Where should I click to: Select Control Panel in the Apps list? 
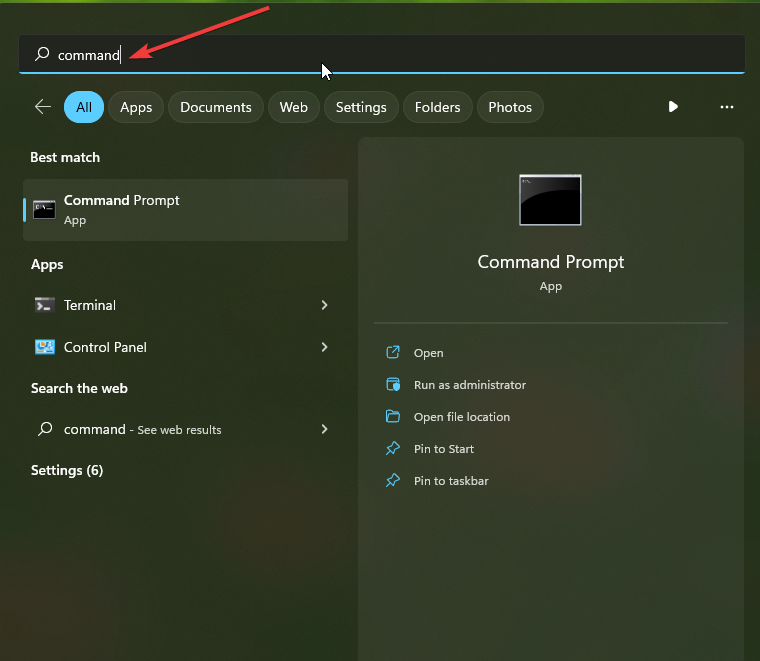pos(186,347)
